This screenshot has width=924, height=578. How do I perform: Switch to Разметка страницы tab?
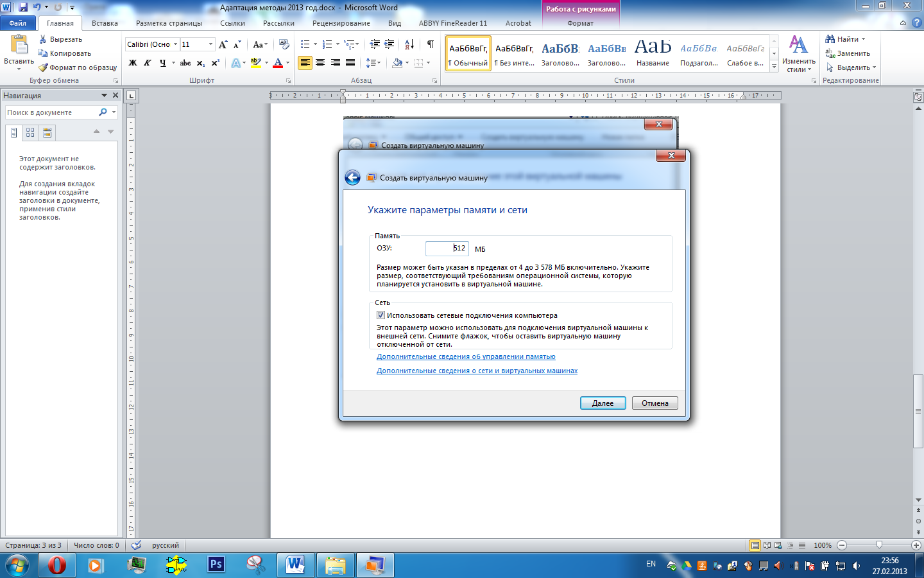tap(169, 23)
